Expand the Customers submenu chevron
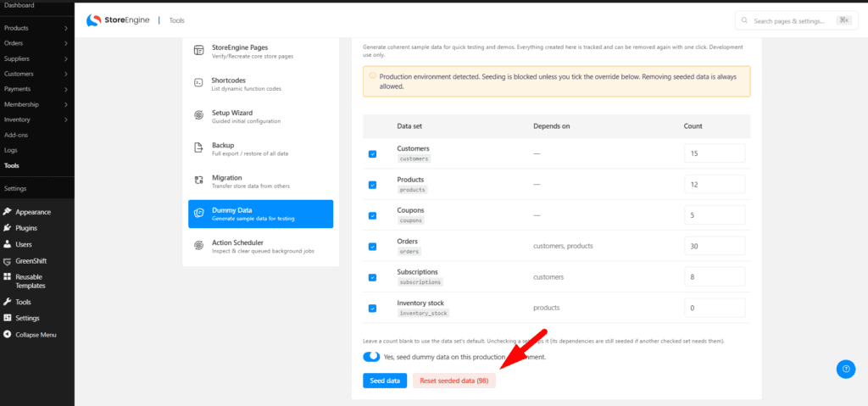Image resolution: width=868 pixels, height=406 pixels. point(66,74)
